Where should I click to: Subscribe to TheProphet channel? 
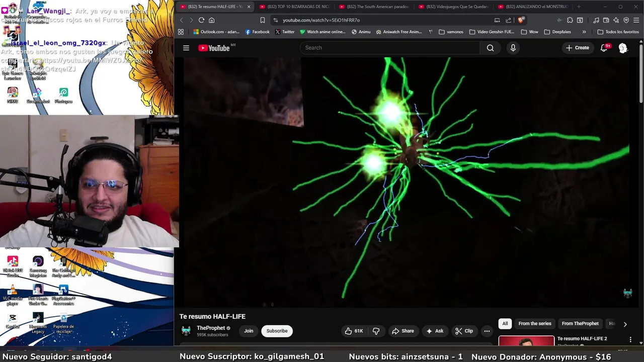277,331
